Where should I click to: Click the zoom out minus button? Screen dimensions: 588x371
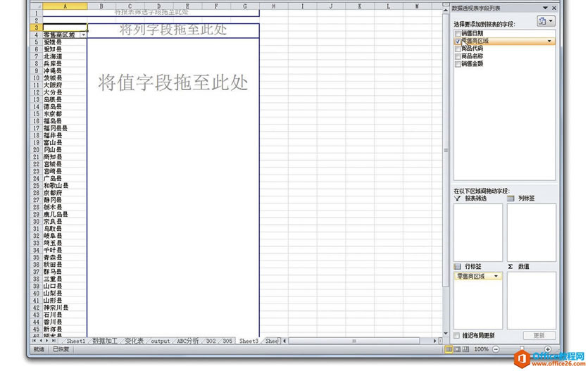pos(496,349)
